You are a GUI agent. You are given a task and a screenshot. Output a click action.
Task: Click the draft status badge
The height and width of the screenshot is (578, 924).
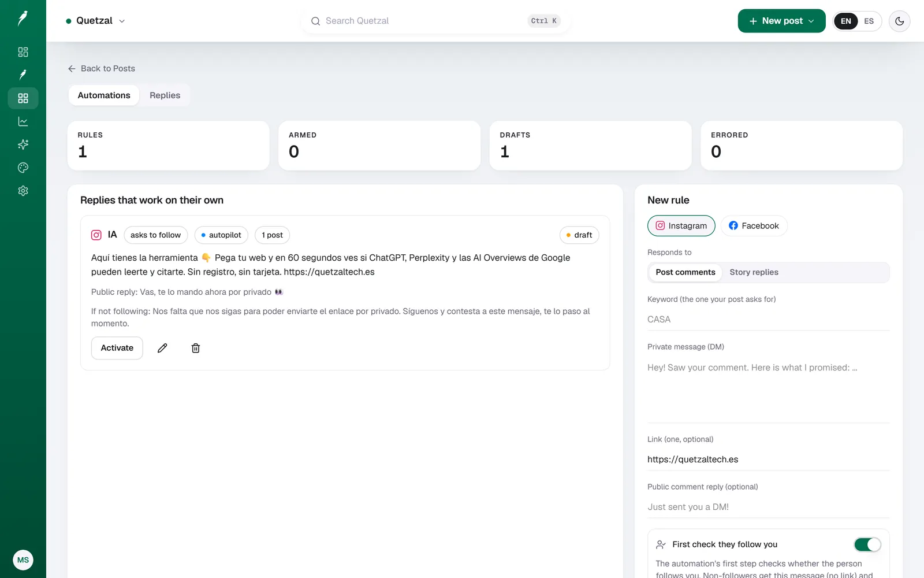point(579,235)
